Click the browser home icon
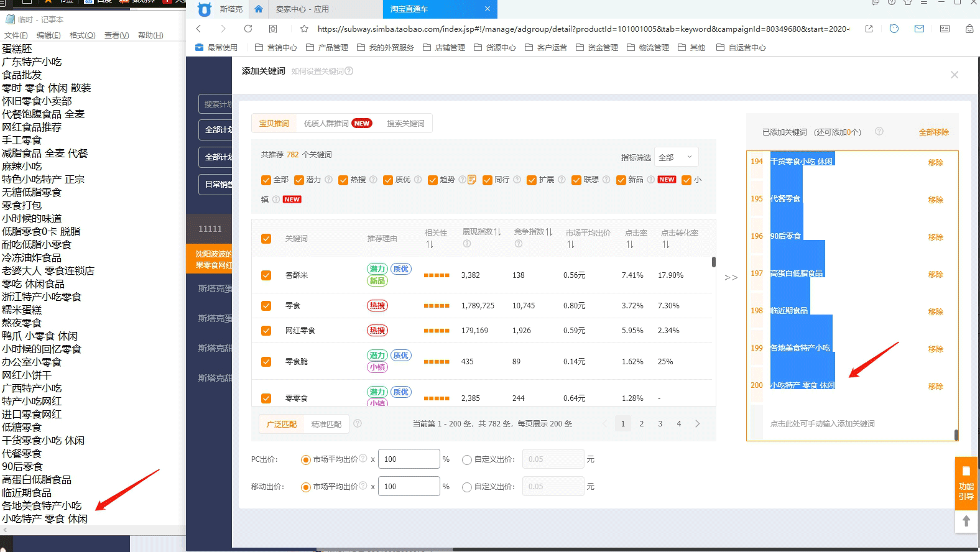 [x=259, y=9]
